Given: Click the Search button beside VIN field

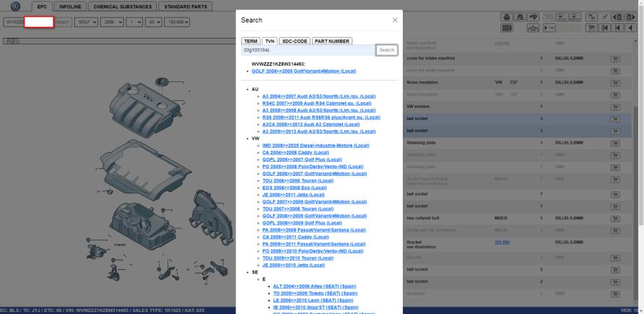Looking at the screenshot, I should click(x=63, y=22).
